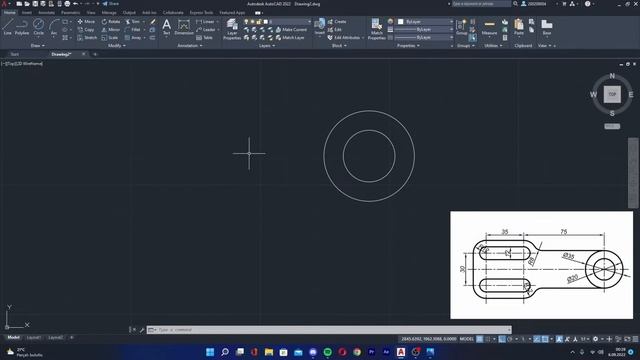Click the Stretch command
The width and height of the screenshot is (640, 360).
(x=87, y=38)
